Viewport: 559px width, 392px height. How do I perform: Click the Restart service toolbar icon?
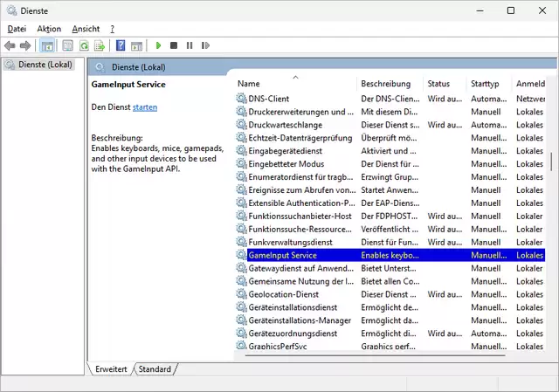tap(204, 45)
